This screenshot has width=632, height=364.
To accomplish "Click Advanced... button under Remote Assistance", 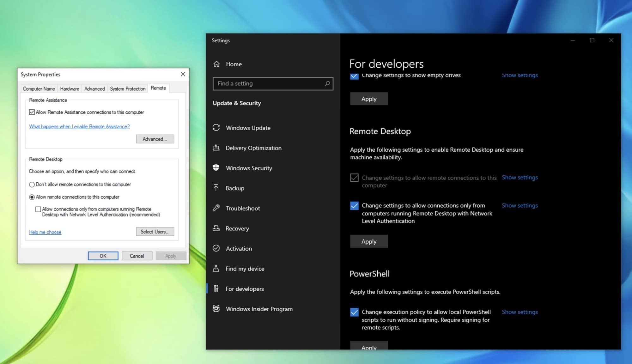I will pos(155,139).
